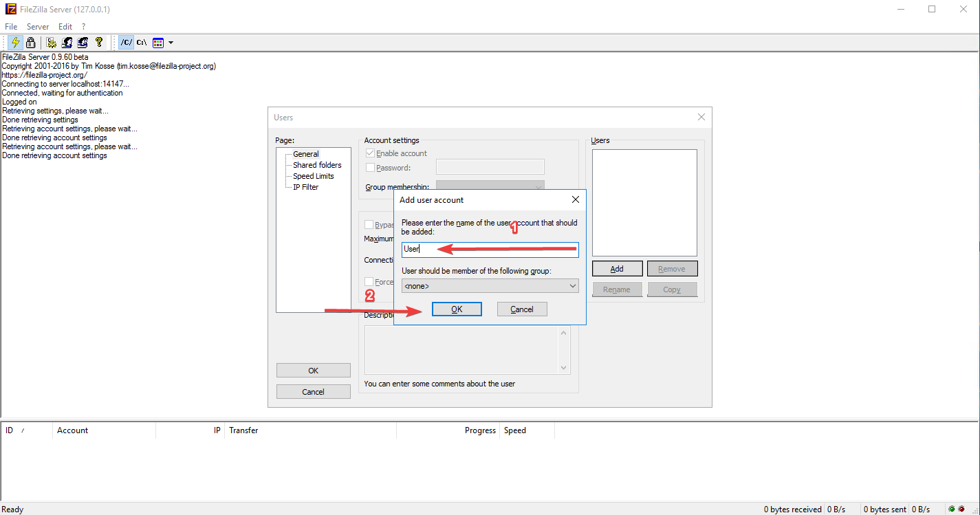Click the 'Ready' status bar text
The image size is (980, 515).
click(x=13, y=509)
